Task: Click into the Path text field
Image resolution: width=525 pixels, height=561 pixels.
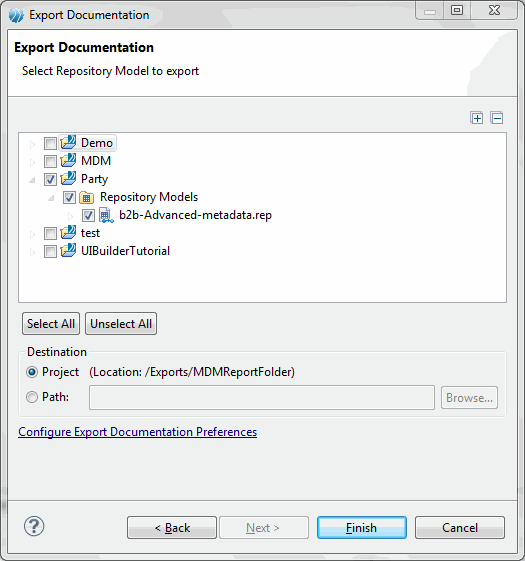Action: point(262,397)
